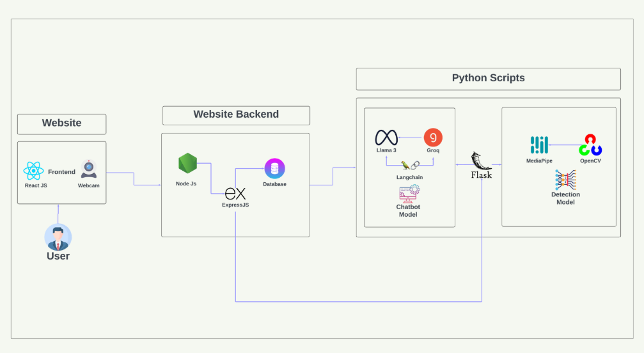Click the Python Scripts header box

[x=488, y=79]
